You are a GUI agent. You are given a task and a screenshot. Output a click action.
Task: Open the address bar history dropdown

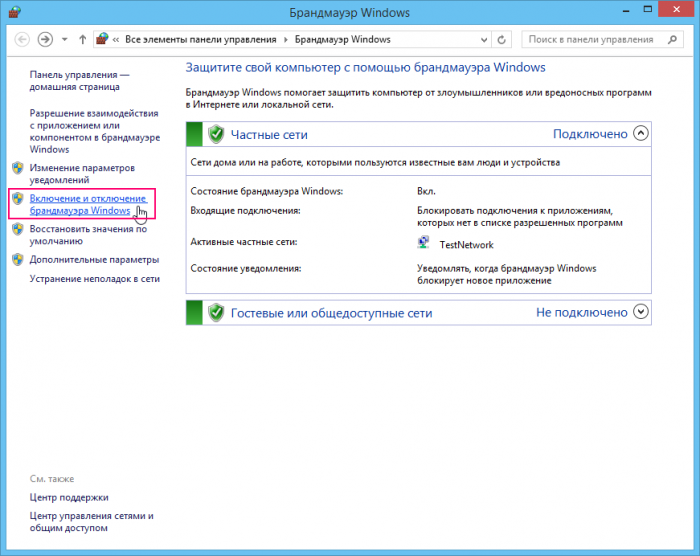pos(484,40)
